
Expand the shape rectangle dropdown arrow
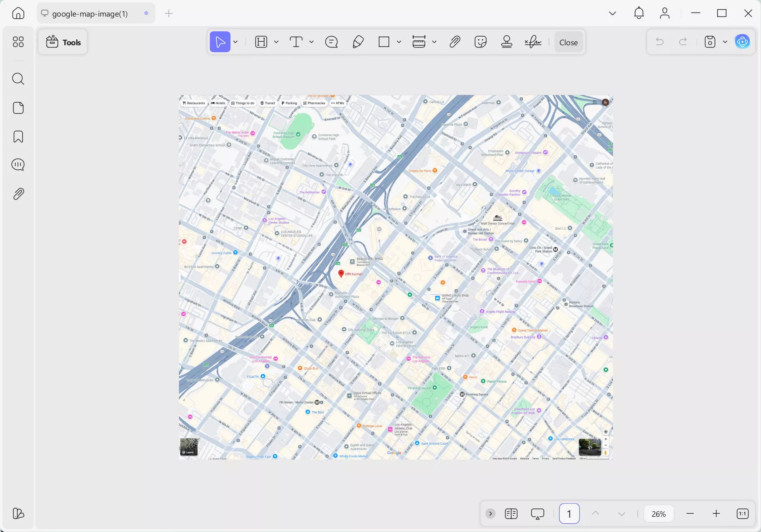click(399, 42)
